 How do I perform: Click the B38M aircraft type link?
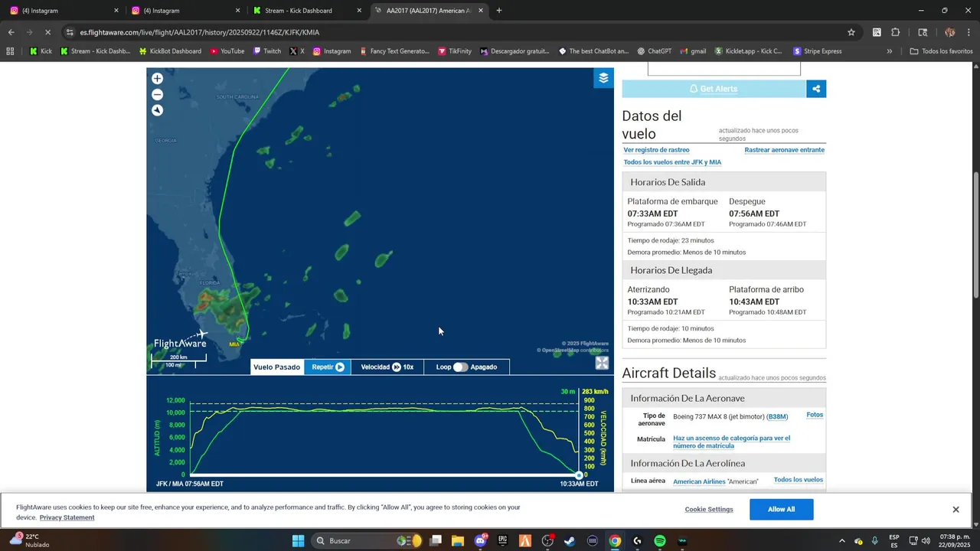(x=777, y=417)
